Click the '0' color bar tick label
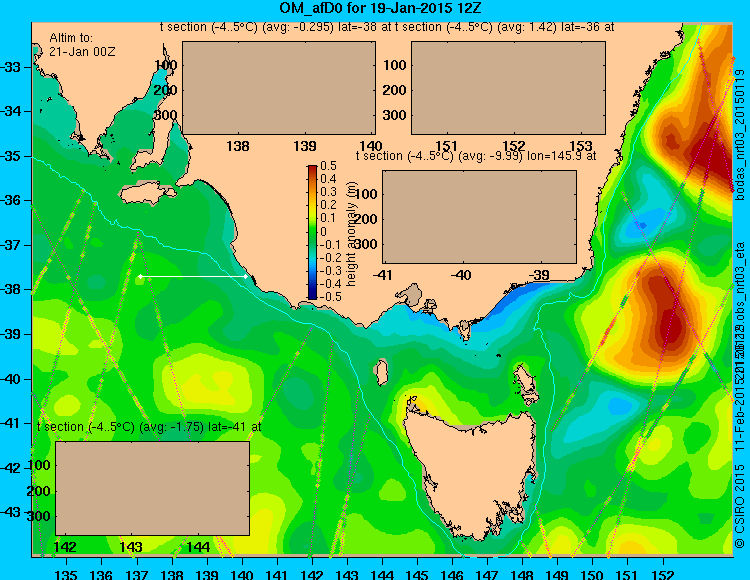This screenshot has height=580, width=750. (x=323, y=232)
